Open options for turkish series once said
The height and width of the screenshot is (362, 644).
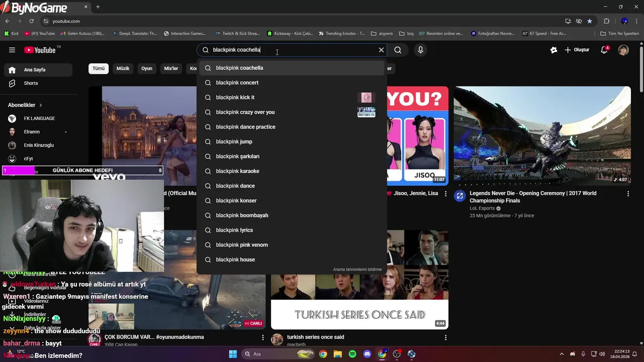pos(445,337)
